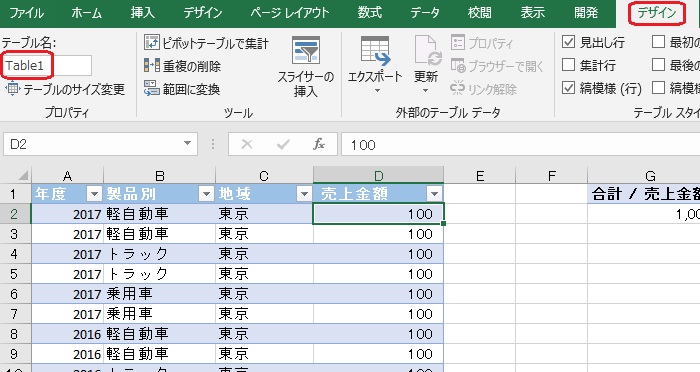Viewport: 700px width, 372px height.
Task: Click トラック cell in row 4
Action: [159, 254]
